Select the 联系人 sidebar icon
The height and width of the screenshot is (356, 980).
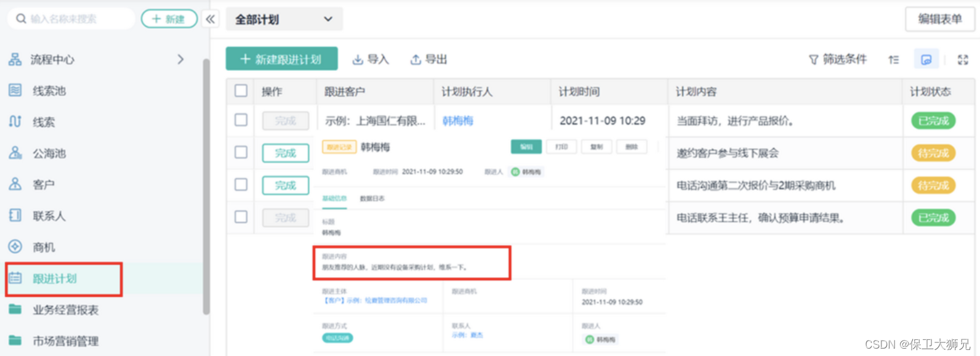pyautogui.click(x=15, y=215)
